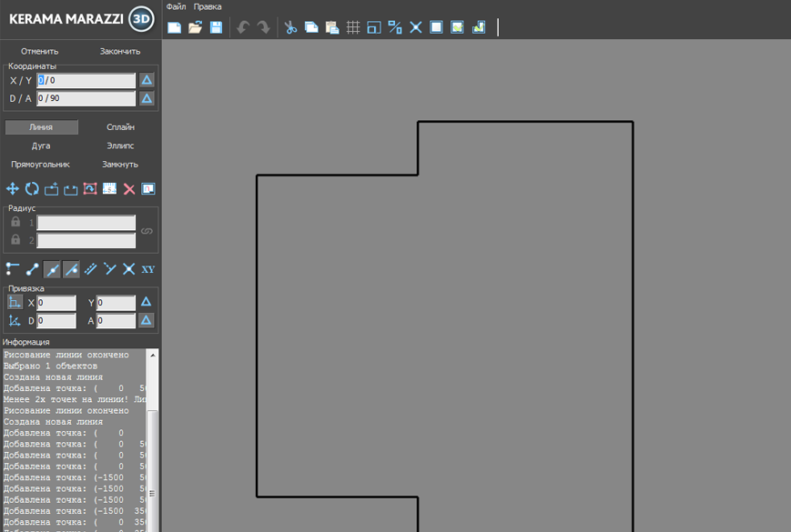Click the Привязка X input field

pos(56,303)
